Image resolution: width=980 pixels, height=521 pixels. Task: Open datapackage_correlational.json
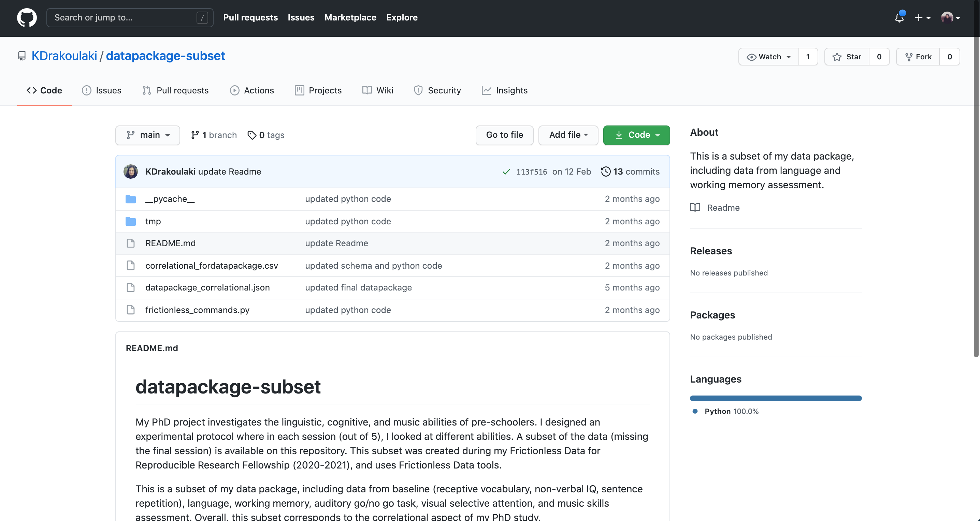[207, 288]
